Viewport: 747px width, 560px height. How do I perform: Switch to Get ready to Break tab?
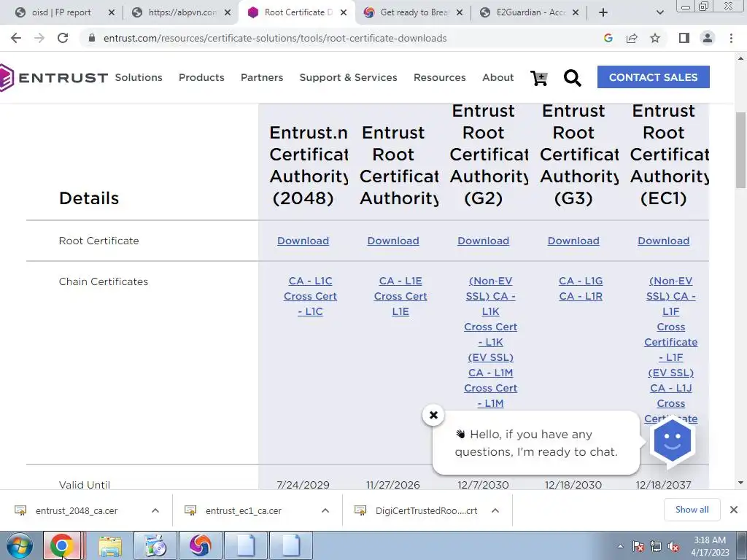414,12
